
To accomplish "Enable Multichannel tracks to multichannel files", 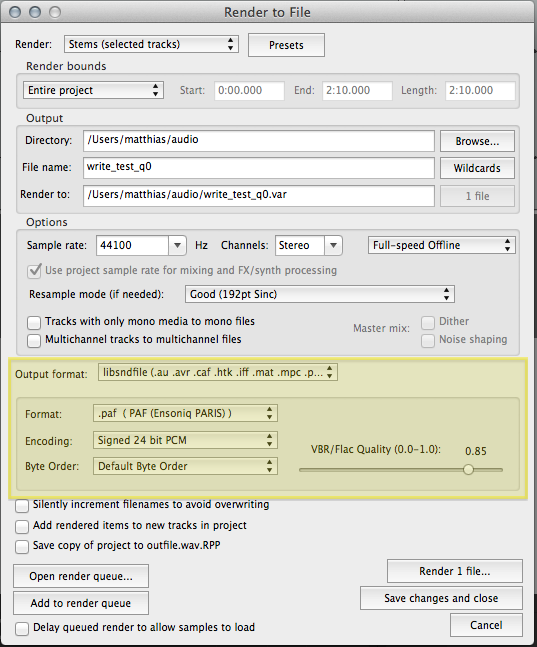I will (34, 340).
